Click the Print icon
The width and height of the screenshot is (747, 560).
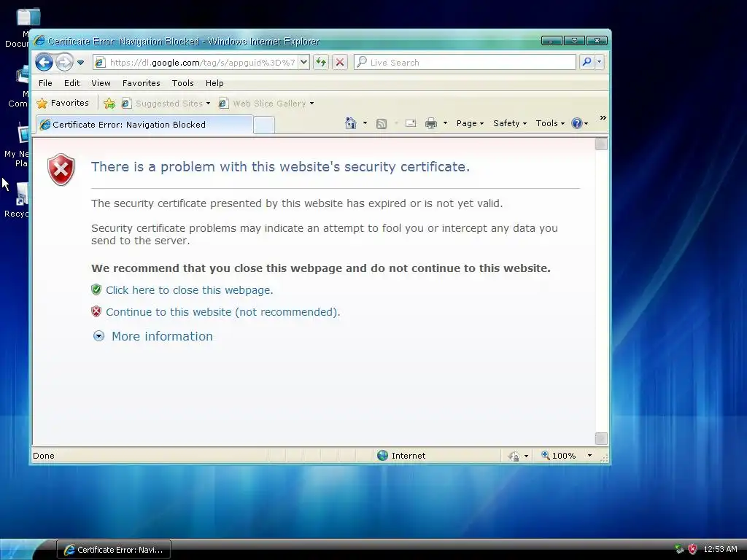pyautogui.click(x=431, y=123)
